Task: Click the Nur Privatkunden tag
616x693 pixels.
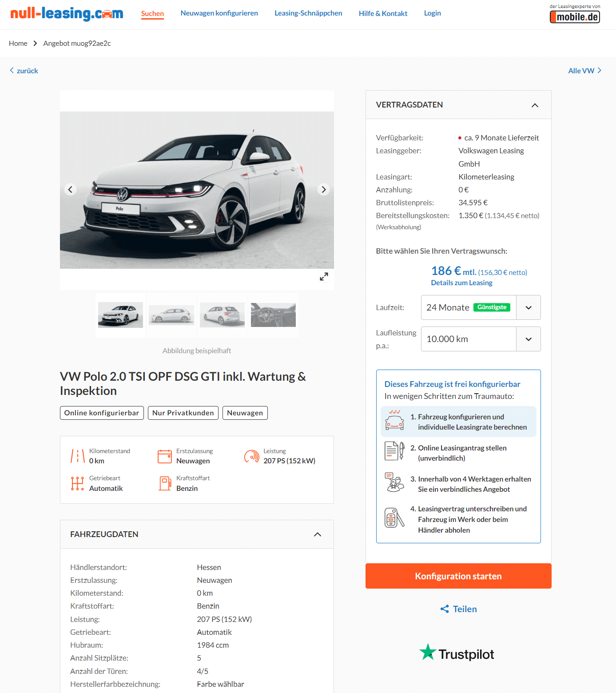Action: [x=183, y=413]
